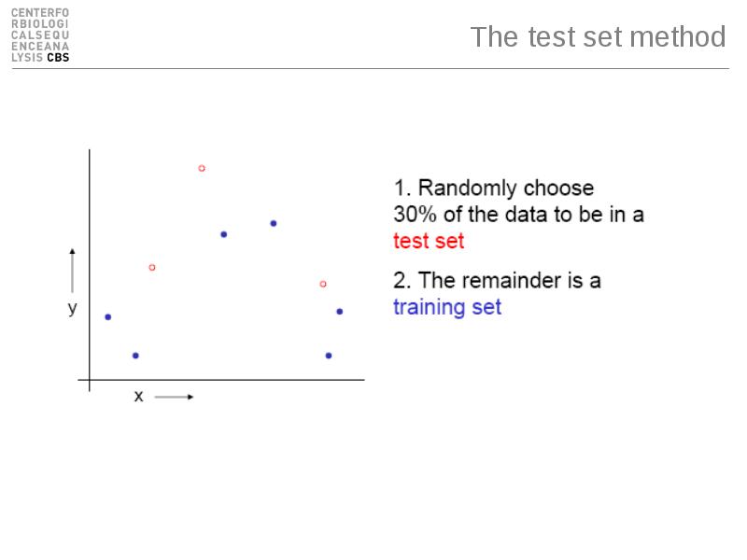Click the red 'test set' text
Image resolution: width=747 pixels, height=560 pixels.
(x=429, y=241)
